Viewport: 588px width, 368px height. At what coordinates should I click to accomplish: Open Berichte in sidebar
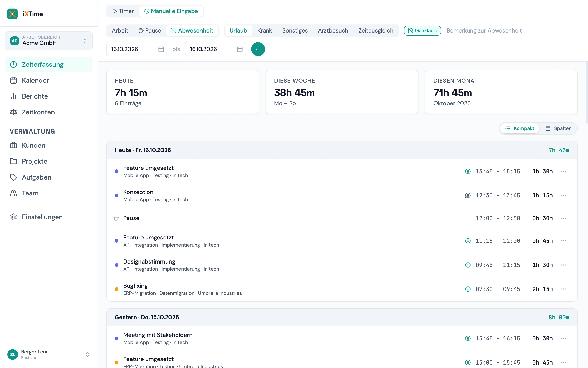49,96
